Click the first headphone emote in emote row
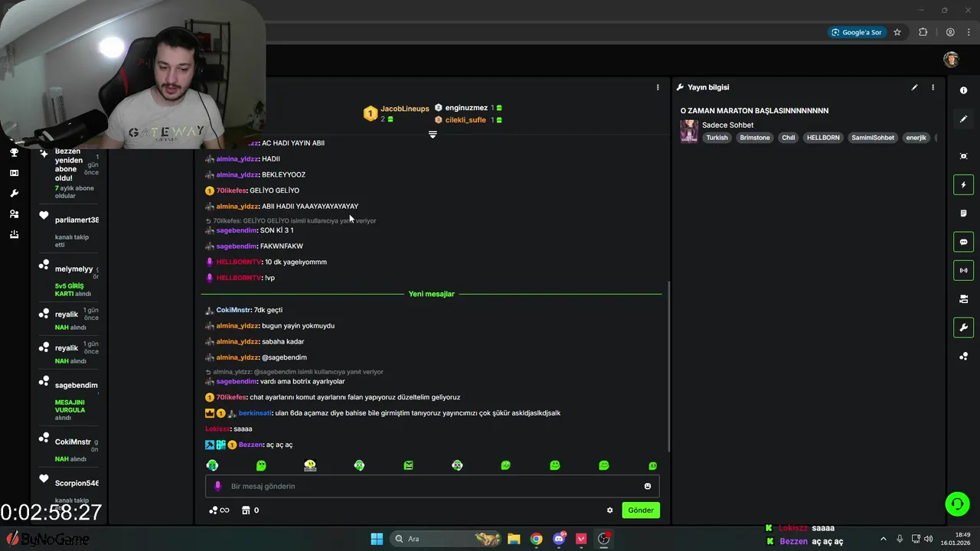980x551 pixels. (x=212, y=465)
